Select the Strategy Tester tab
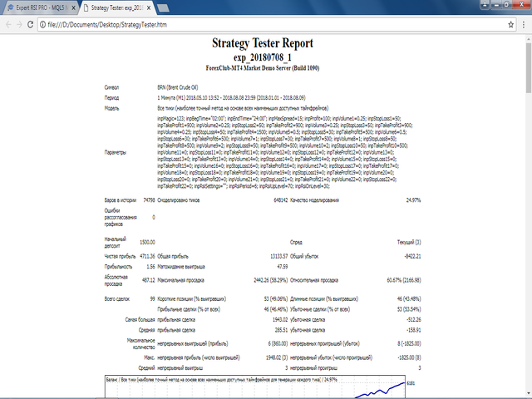 coord(117,7)
